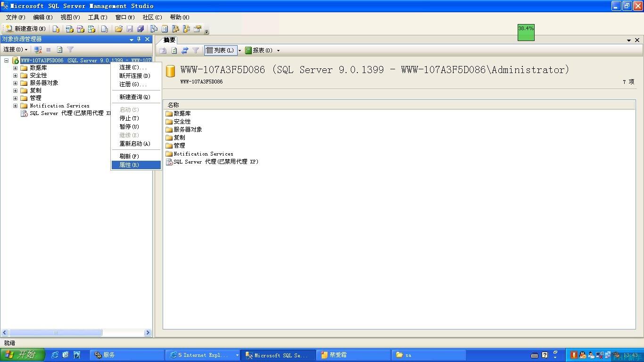
Task: Click the Analysis Services XMLA Query icon
Action: point(91,29)
